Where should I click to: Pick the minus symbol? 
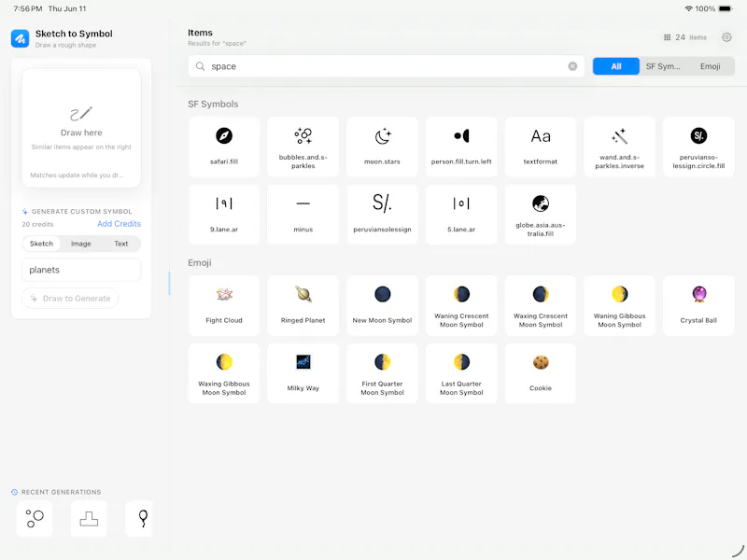pos(303,215)
